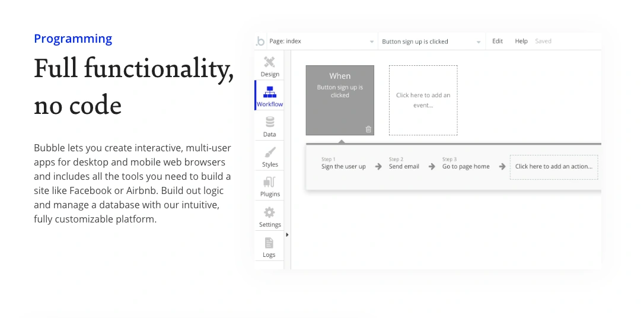
Task: Click the Programming heading link
Action: coord(73,39)
